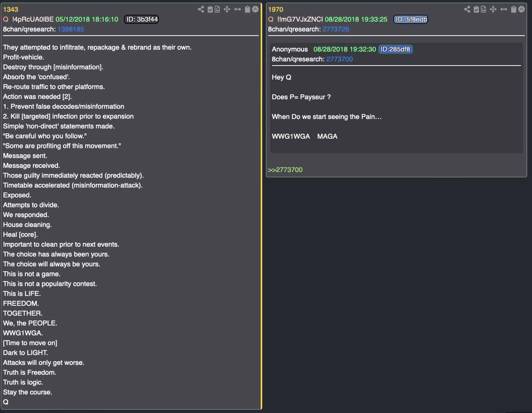Click clipboard-check icon on post 1343
This screenshot has width=532, height=413.
[x=210, y=9]
